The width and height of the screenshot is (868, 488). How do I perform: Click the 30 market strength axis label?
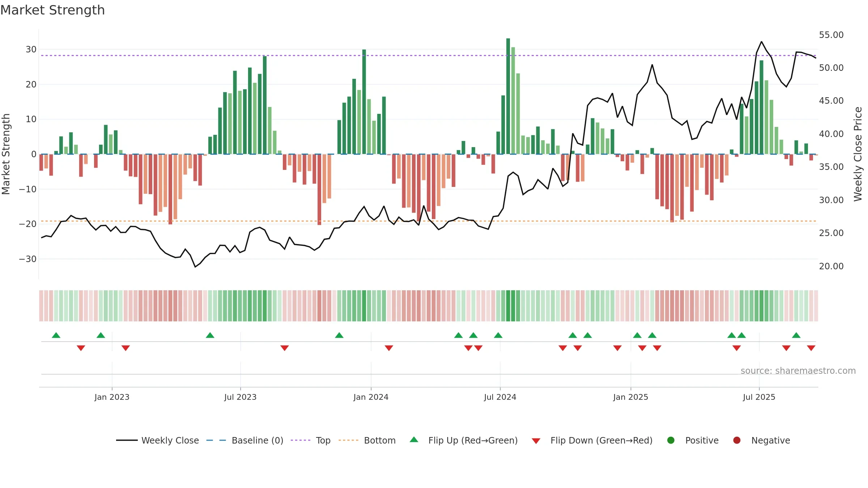click(x=31, y=49)
